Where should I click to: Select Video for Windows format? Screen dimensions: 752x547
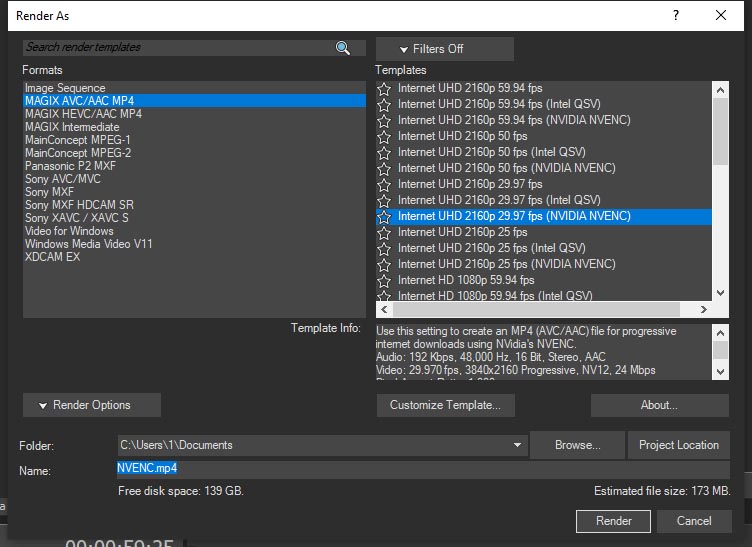[194, 231]
